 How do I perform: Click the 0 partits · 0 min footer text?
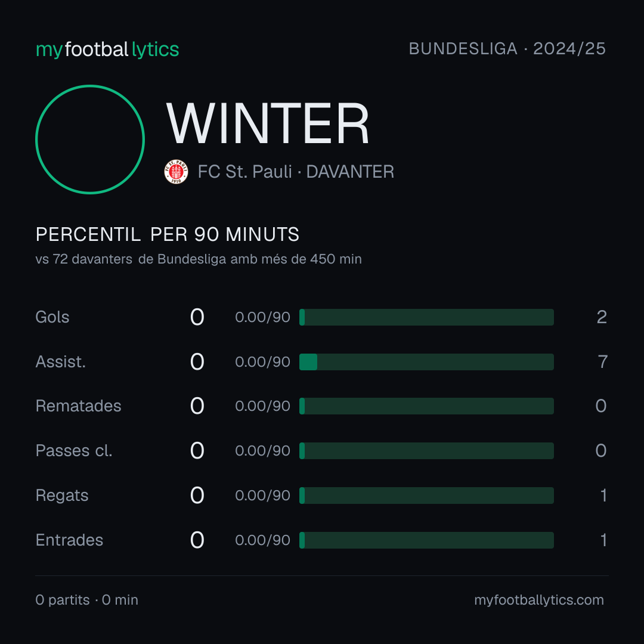[x=86, y=600]
